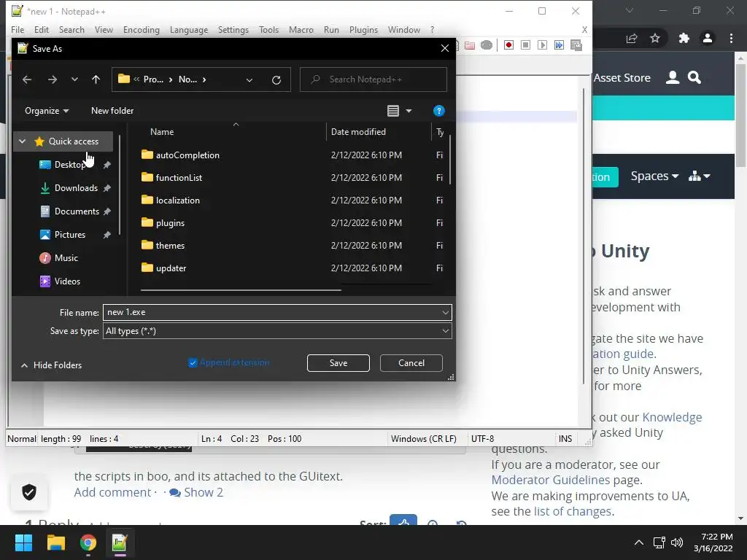Screen dimensions: 747x560
Task: Click the user account icon on Unity site
Action: (672, 77)
